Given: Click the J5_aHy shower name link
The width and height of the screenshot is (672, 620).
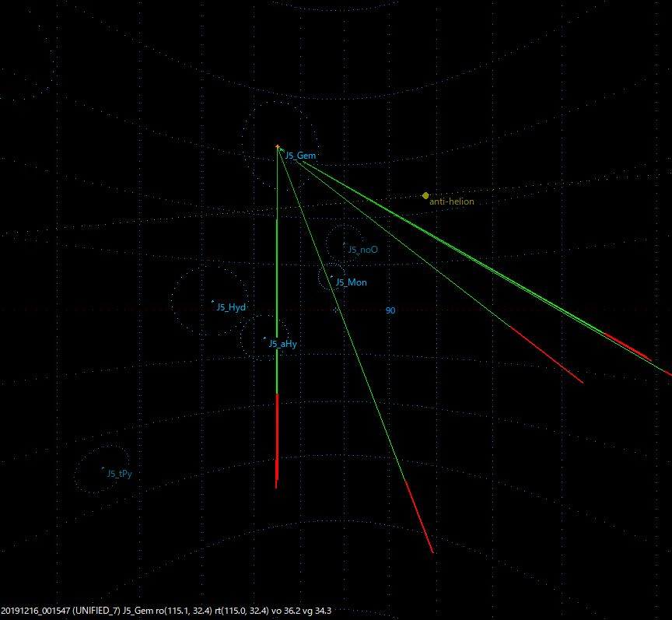Looking at the screenshot, I should 282,343.
